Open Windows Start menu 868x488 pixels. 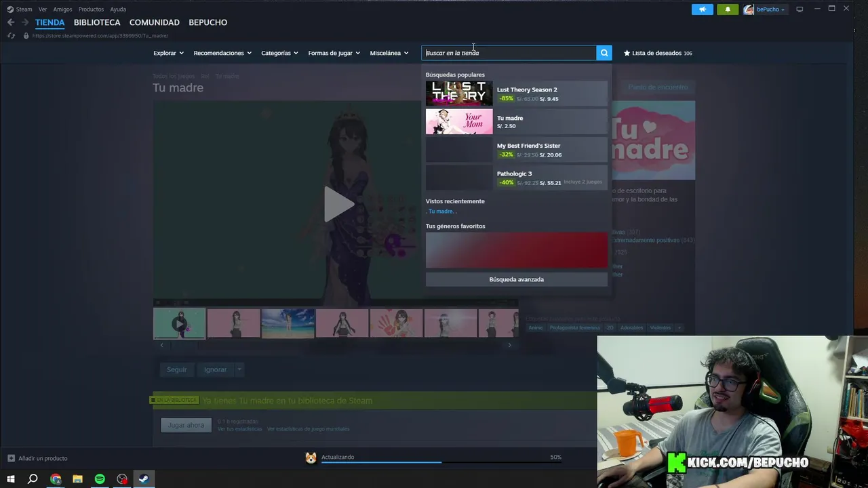[11, 479]
